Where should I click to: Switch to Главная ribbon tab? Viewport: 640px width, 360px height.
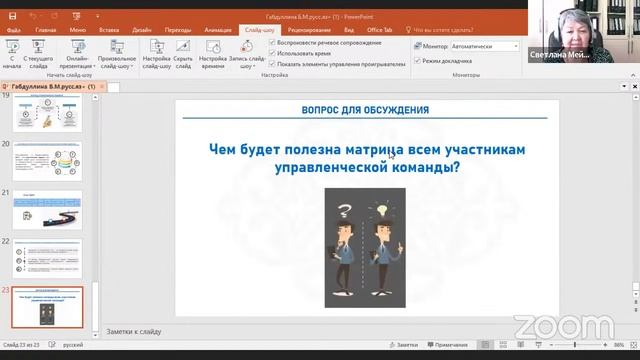(45, 30)
